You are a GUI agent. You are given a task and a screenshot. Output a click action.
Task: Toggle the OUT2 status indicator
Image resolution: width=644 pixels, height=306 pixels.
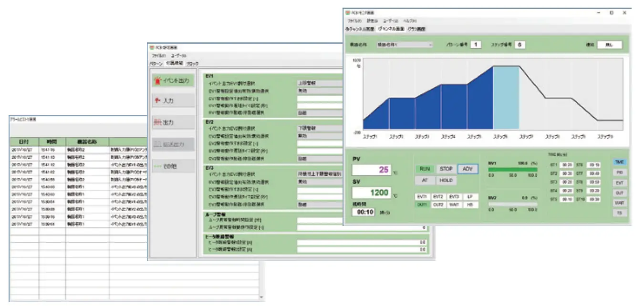[438, 204]
